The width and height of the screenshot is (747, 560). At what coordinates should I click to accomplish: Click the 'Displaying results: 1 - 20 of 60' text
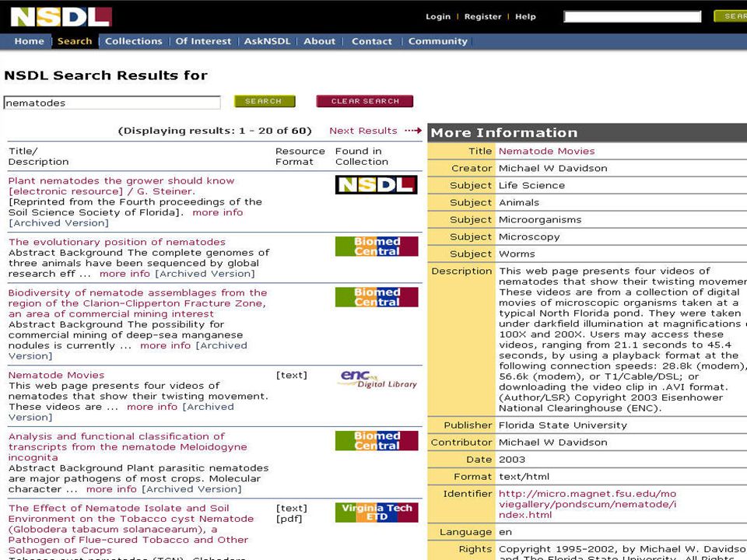point(215,131)
